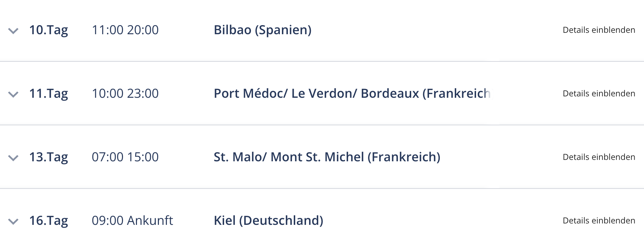Click the 11:00 20:00 time for Bilbao
Viewport: 644px width, 243px height.
(x=125, y=30)
